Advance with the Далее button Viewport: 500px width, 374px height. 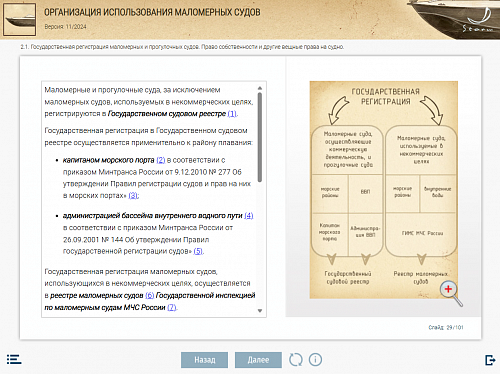[258, 360]
